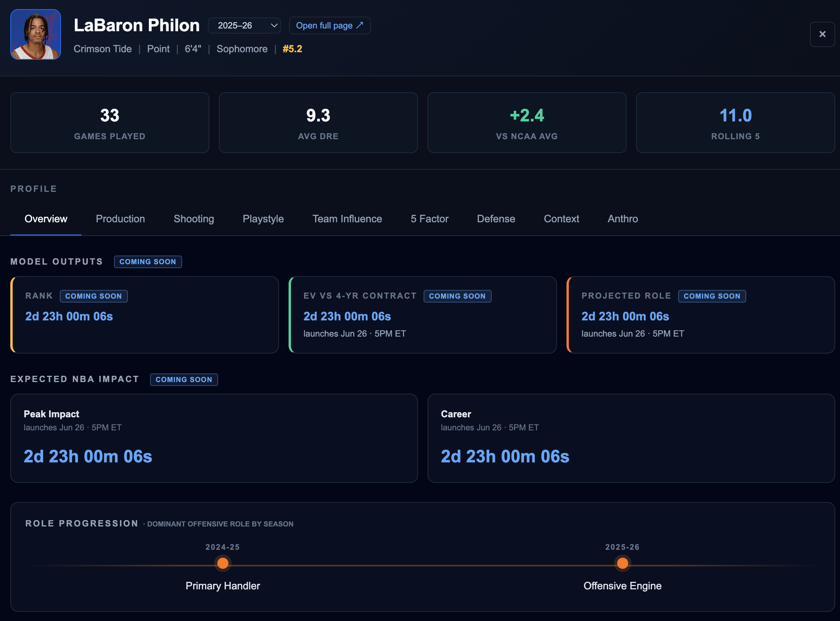Click LaBaron Philon's profile photo

pos(36,34)
